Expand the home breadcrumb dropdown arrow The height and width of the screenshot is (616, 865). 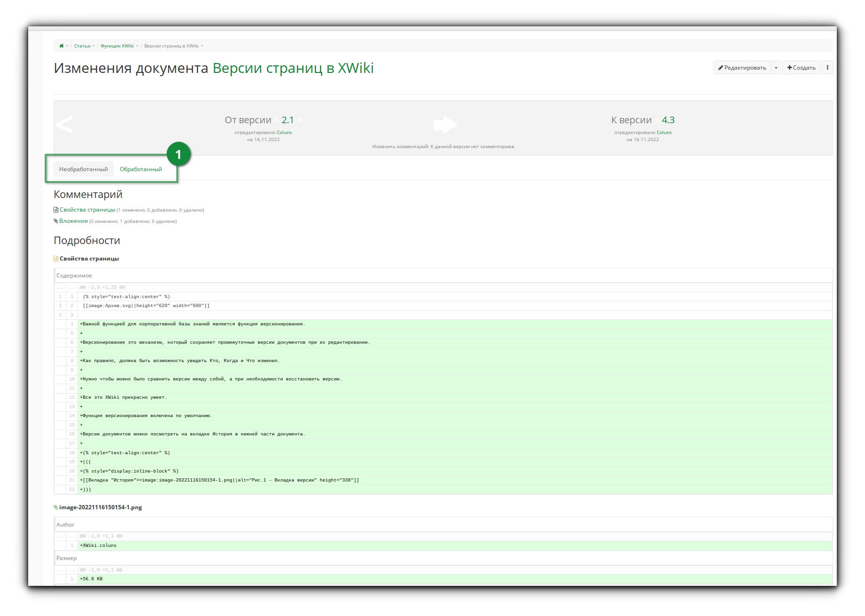coord(67,46)
